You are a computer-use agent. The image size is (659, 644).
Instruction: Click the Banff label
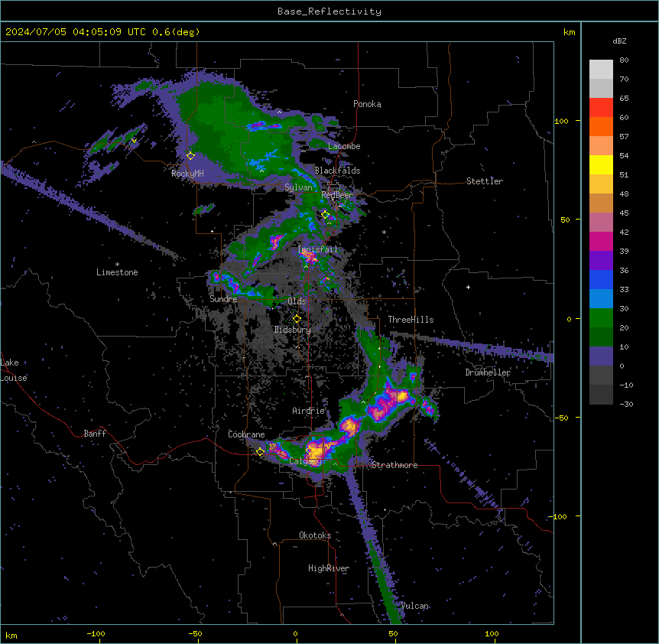95,434
